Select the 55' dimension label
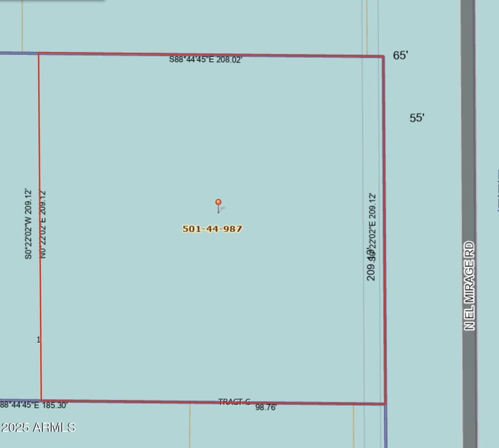 point(415,117)
